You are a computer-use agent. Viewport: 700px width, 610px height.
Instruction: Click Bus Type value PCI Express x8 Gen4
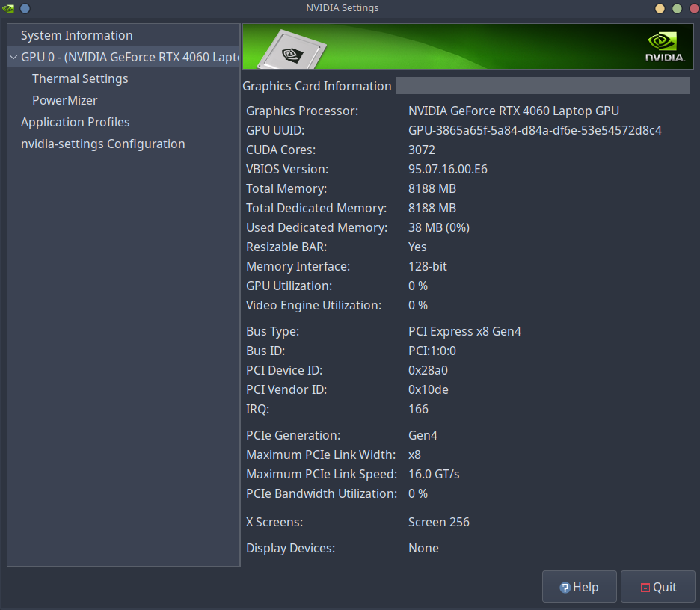click(464, 332)
